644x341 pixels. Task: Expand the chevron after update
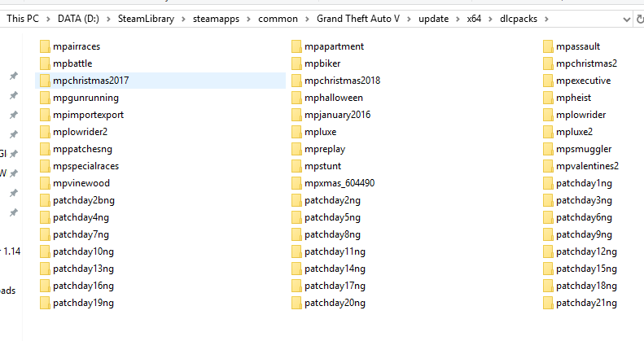(x=458, y=19)
